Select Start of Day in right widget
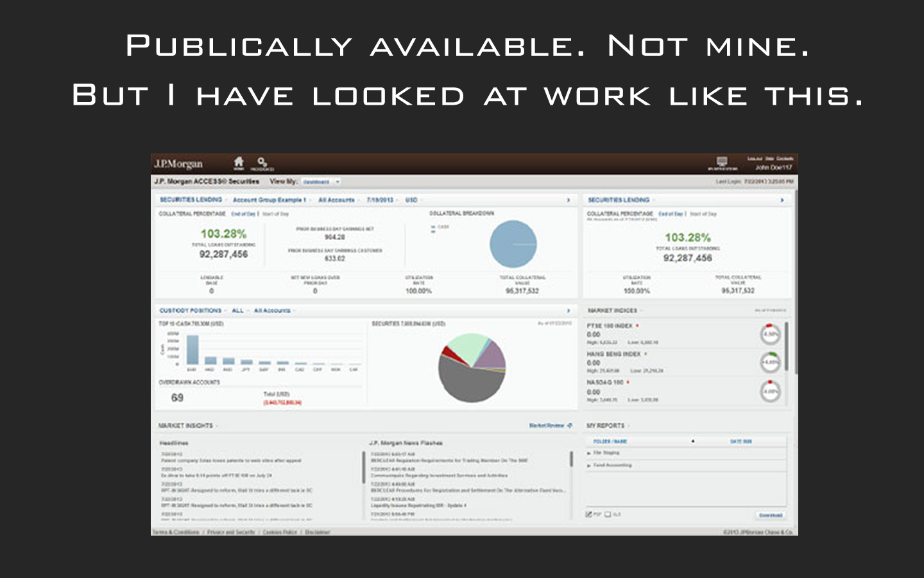This screenshot has width=924, height=578. (x=703, y=214)
